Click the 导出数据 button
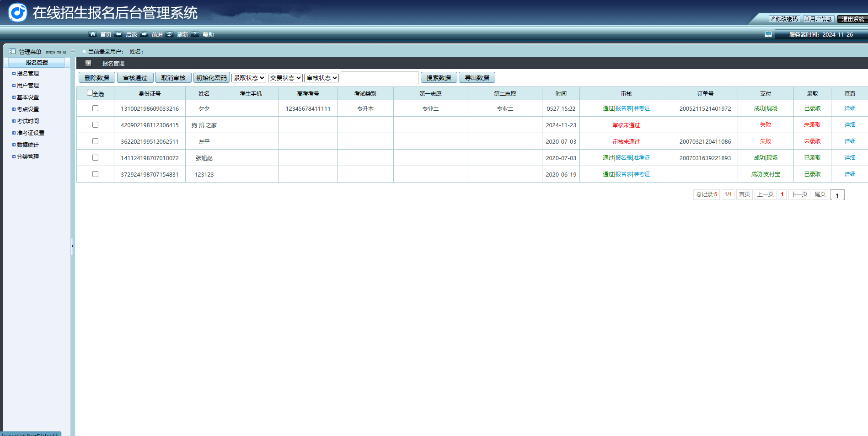The image size is (868, 436). pos(477,78)
